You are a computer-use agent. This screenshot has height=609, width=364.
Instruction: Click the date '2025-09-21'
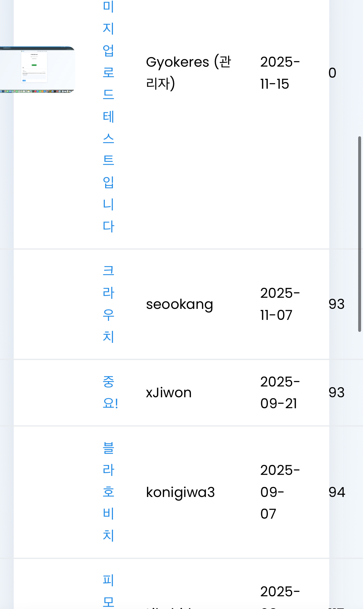click(280, 393)
